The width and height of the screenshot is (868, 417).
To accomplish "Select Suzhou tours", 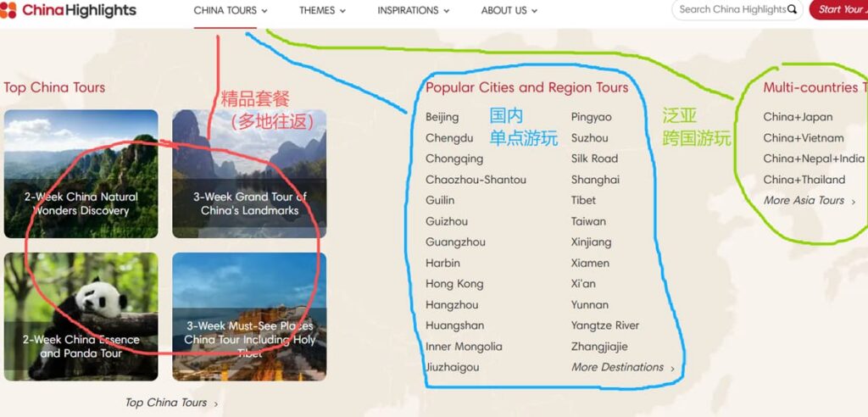I will point(590,138).
